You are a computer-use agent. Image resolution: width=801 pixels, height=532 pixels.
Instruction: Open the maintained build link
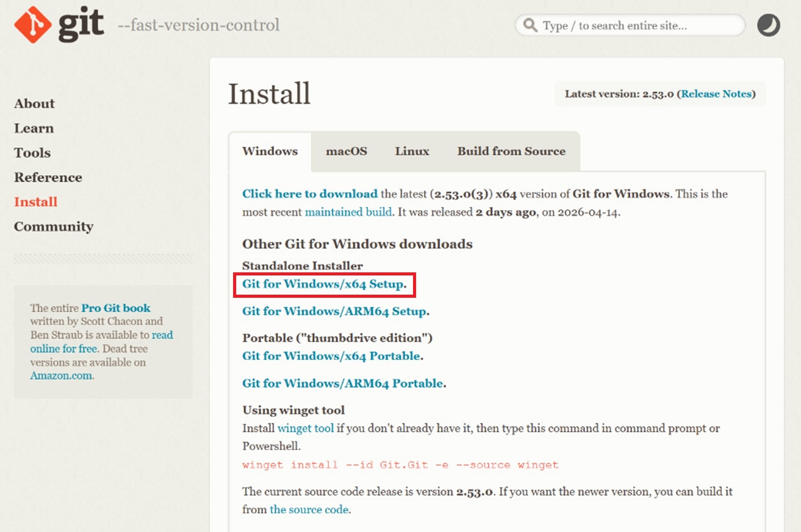pyautogui.click(x=348, y=212)
